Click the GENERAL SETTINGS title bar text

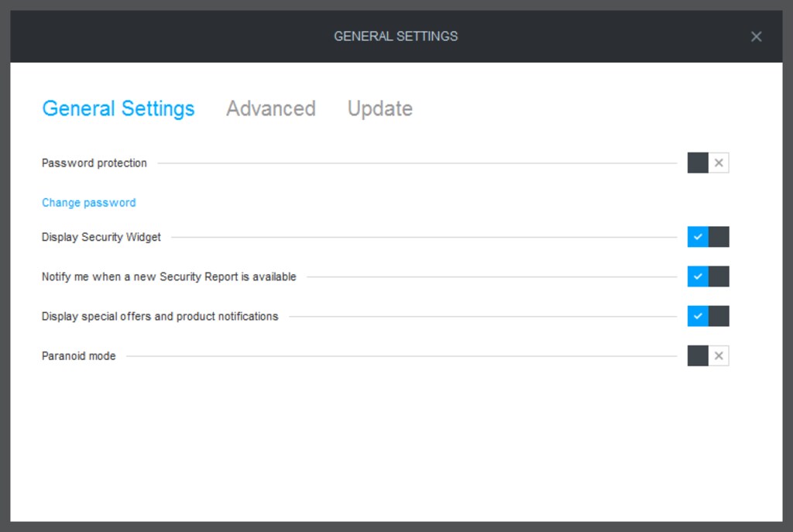click(396, 36)
